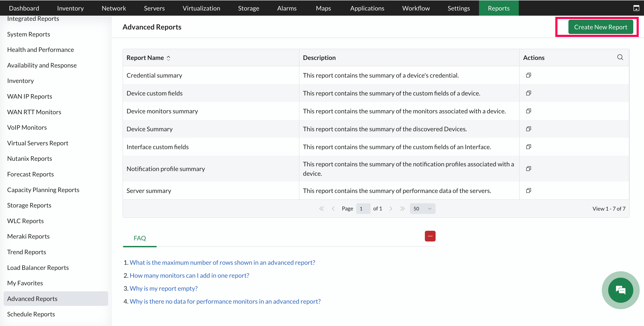Select the Reports tab
This screenshot has height=326, width=644.
coord(498,8)
